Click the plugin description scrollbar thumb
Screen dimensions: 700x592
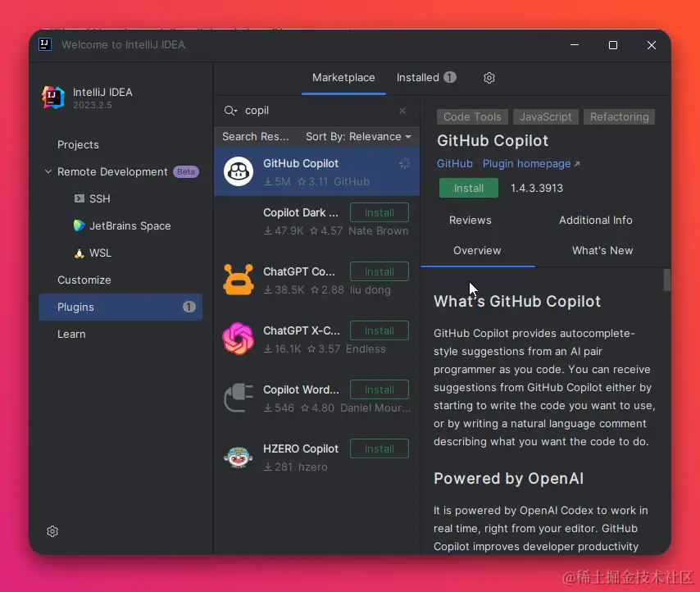[666, 280]
